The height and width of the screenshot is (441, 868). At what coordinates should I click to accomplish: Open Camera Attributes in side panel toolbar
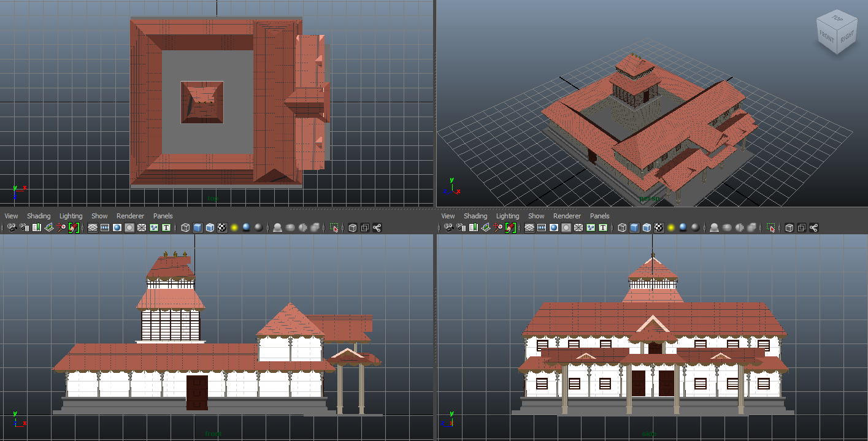461,228
